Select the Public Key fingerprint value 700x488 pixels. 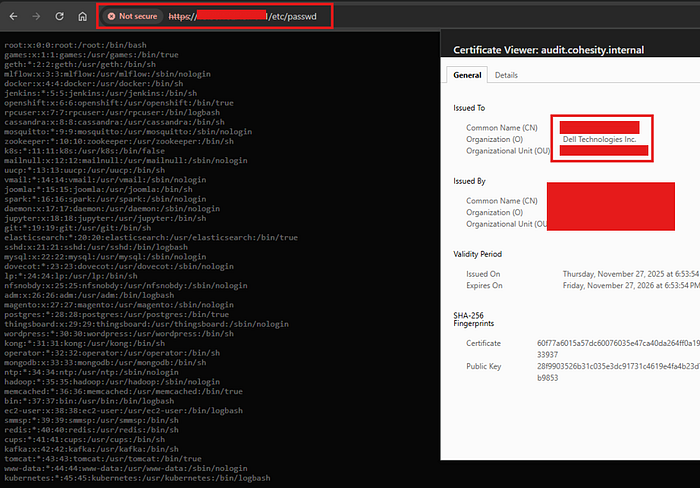(618, 372)
